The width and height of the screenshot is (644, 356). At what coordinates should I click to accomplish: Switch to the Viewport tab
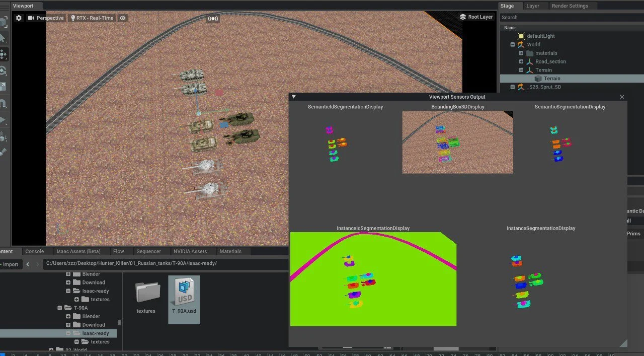coord(23,6)
